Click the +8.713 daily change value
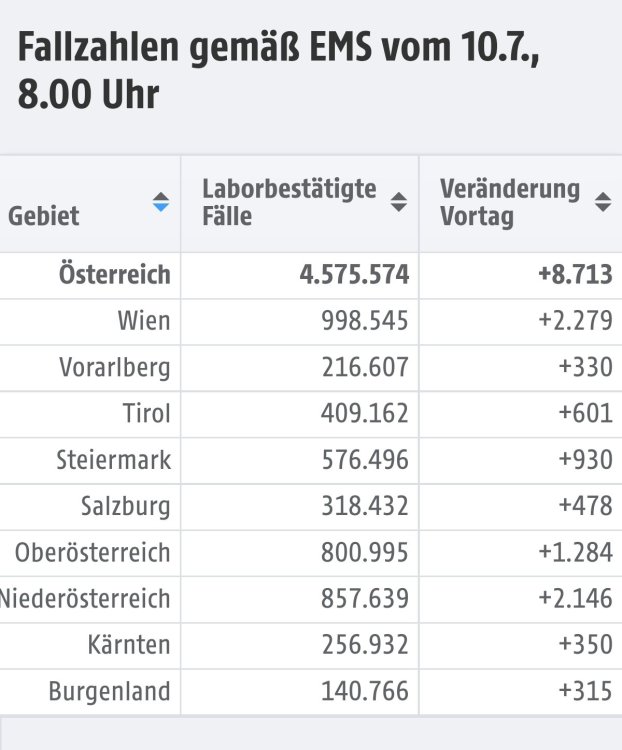The image size is (622, 750). coord(575,275)
